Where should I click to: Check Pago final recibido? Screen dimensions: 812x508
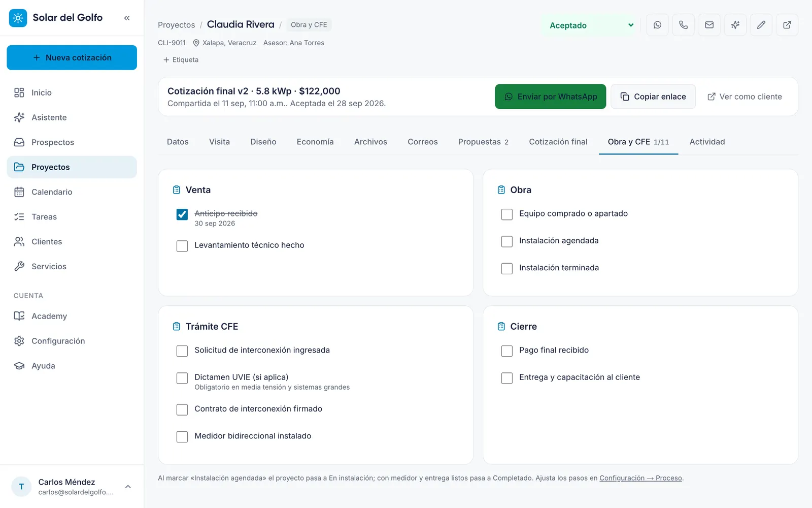click(507, 351)
